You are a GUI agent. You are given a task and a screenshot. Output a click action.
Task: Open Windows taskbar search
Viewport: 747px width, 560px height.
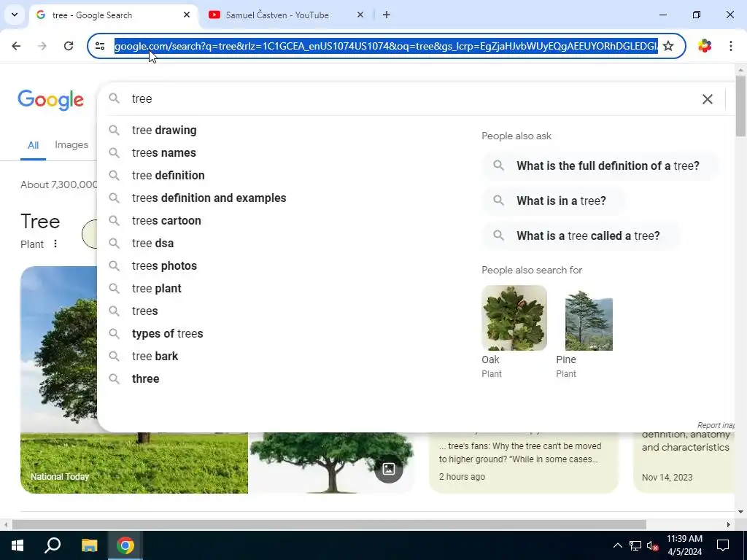[x=53, y=545]
